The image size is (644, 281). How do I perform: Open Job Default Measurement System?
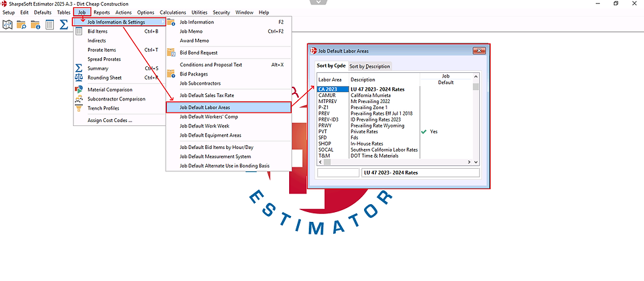[x=229, y=157]
